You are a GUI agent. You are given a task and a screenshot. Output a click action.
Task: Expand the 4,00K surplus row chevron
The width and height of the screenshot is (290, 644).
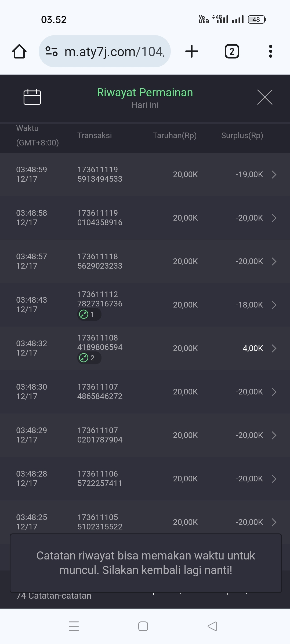(x=274, y=348)
